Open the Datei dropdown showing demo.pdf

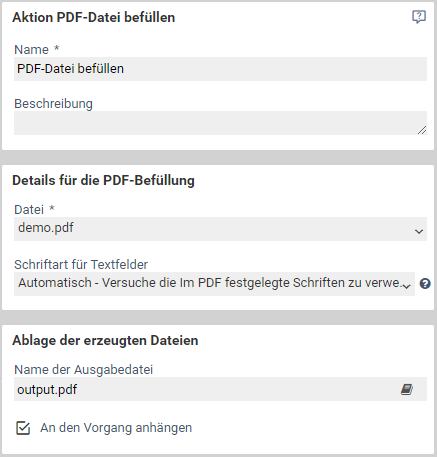click(220, 229)
